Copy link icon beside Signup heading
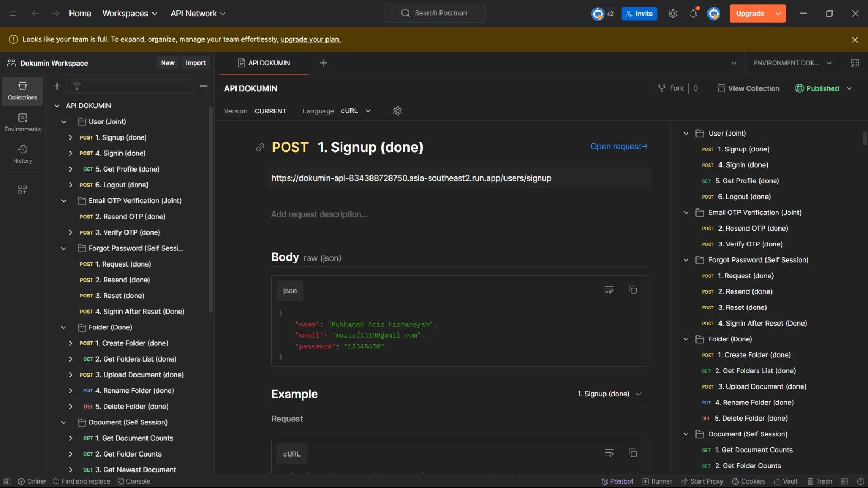The height and width of the screenshot is (488, 868). tap(260, 148)
